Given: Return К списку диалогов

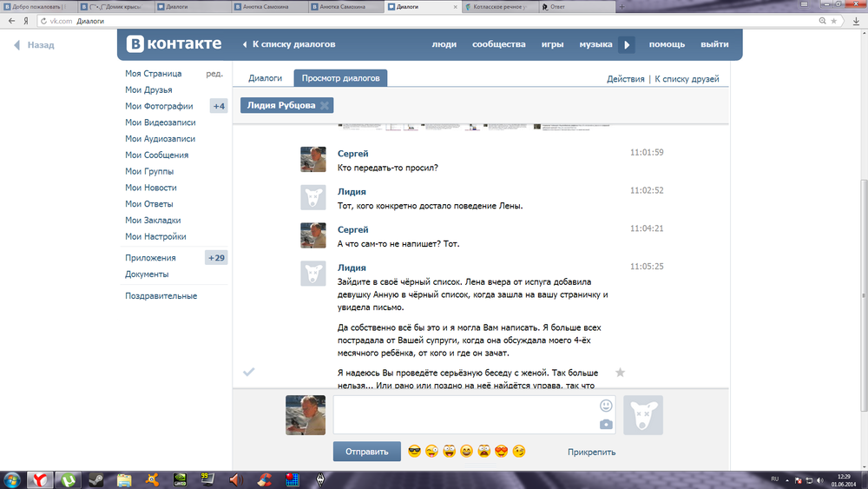Looking at the screenshot, I should [289, 44].
